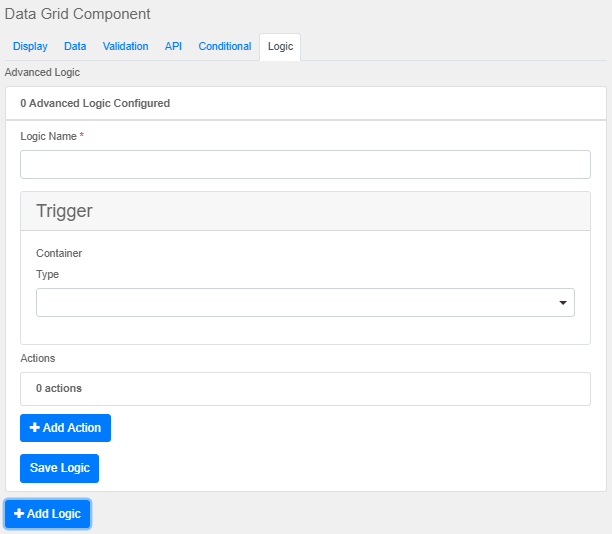Viewport: 612px width, 534px height.
Task: Click the "0 actions" row
Action: point(305,389)
